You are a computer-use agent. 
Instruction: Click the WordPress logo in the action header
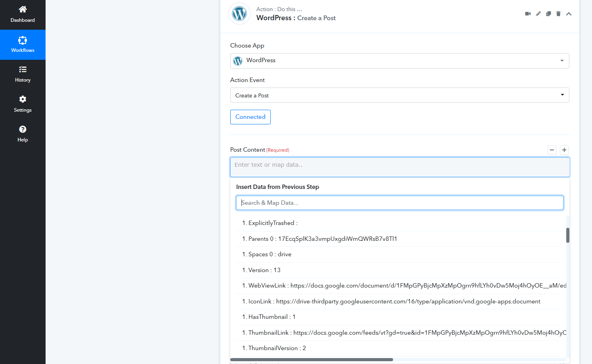[239, 14]
